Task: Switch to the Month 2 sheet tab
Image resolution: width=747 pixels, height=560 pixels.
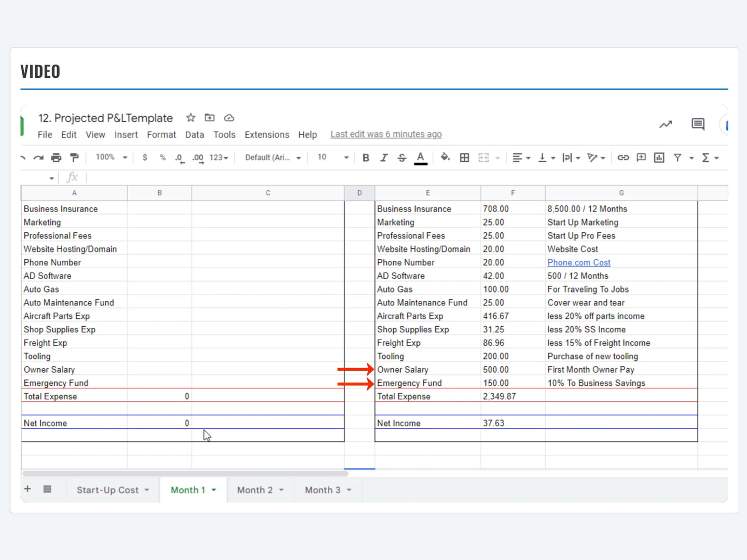Action: tap(255, 490)
